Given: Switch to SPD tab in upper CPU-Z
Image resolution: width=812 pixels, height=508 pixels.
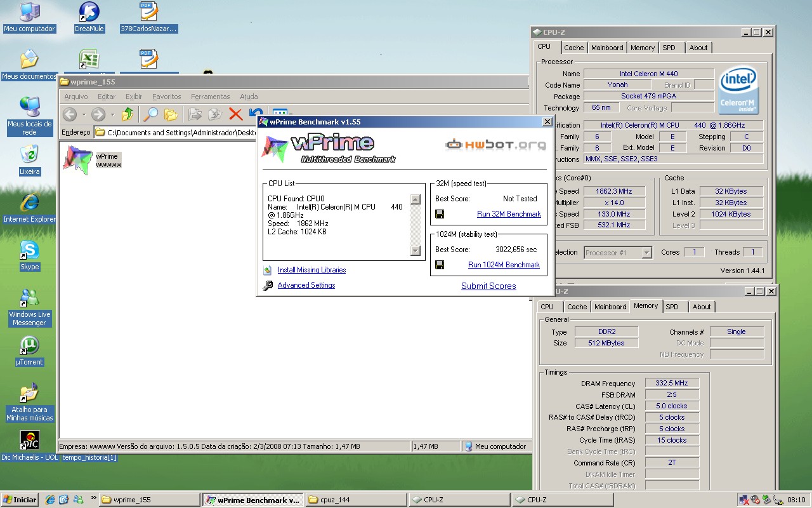Looking at the screenshot, I should tap(669, 48).
